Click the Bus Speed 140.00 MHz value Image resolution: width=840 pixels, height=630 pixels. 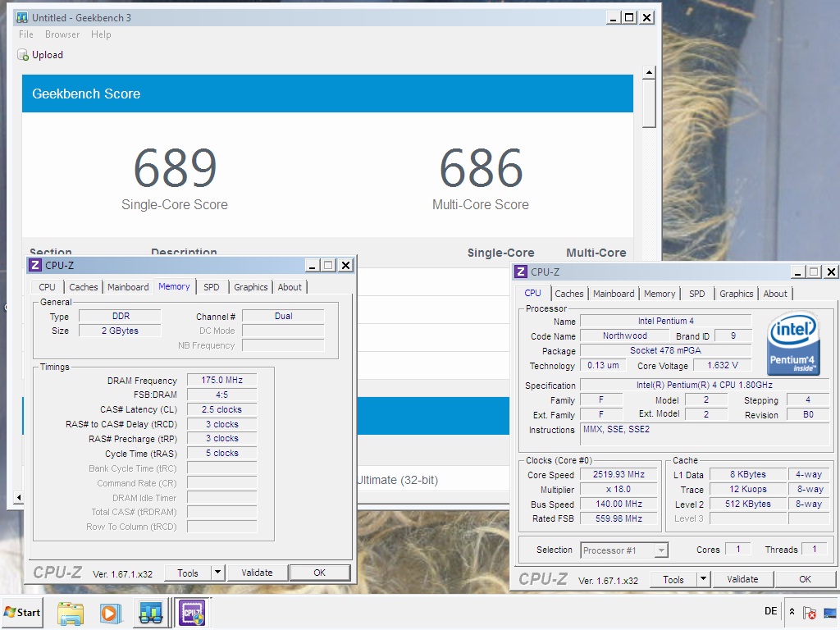619,504
